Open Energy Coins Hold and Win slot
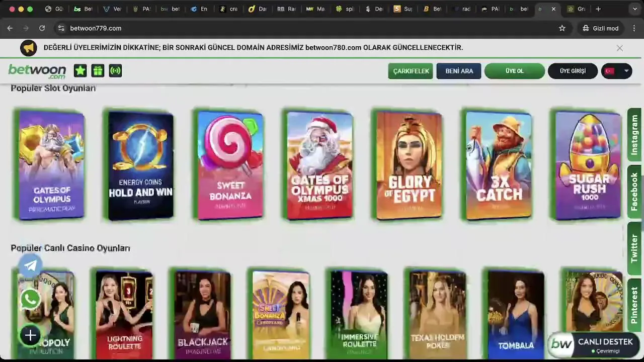Image resolution: width=644 pixels, height=362 pixels. (x=140, y=165)
